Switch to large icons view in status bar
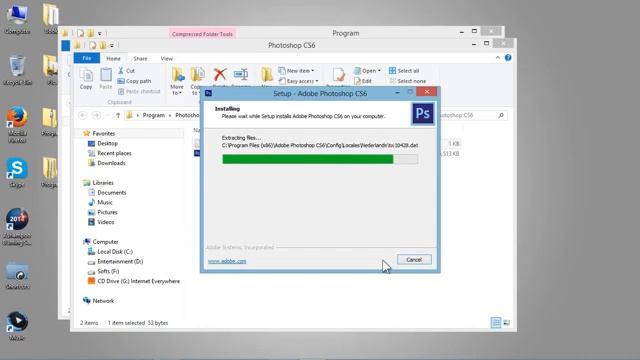The height and width of the screenshot is (360, 640). coord(507,323)
